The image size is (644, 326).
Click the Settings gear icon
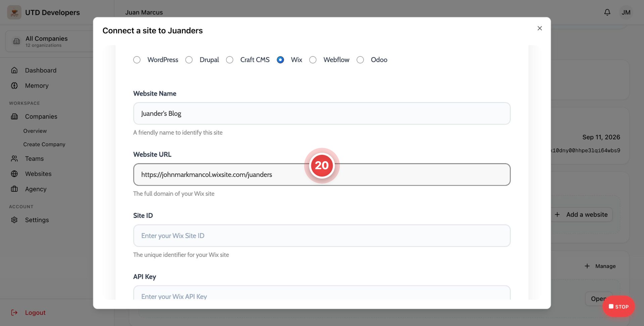(14, 220)
